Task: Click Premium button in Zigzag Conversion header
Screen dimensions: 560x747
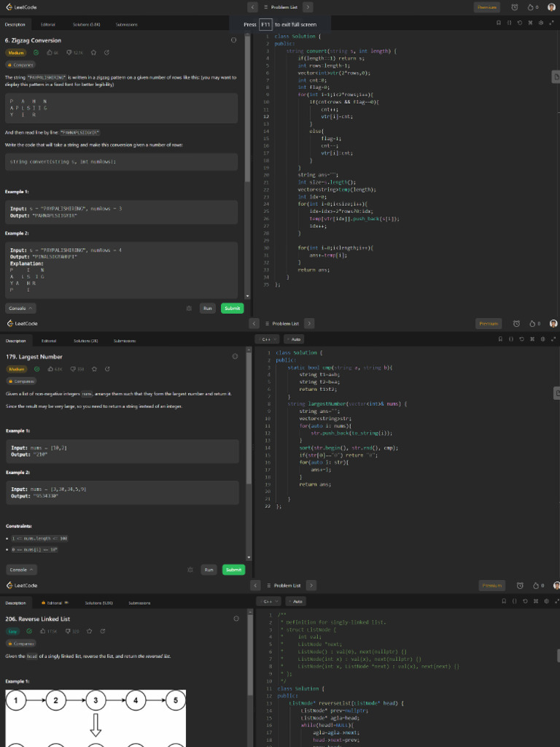Action: [x=486, y=7]
